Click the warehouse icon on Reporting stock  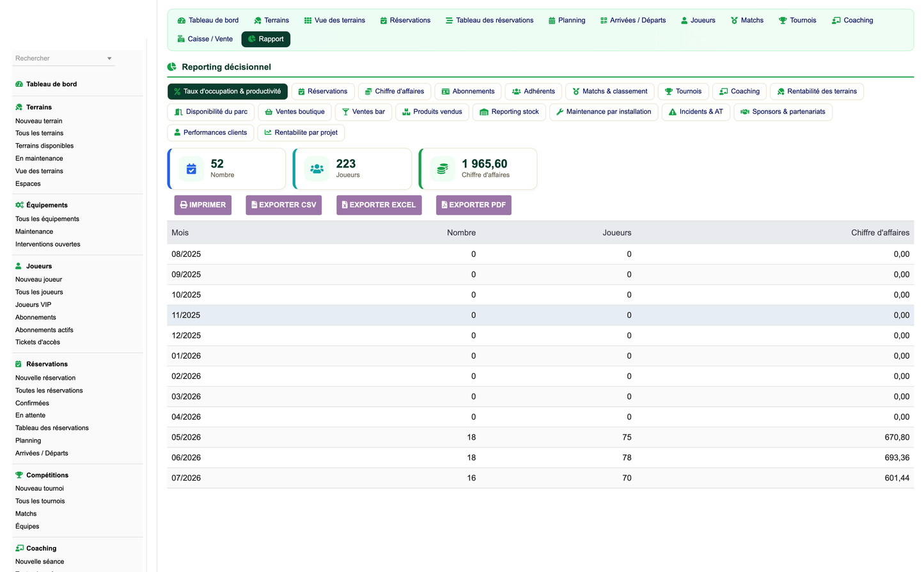484,112
